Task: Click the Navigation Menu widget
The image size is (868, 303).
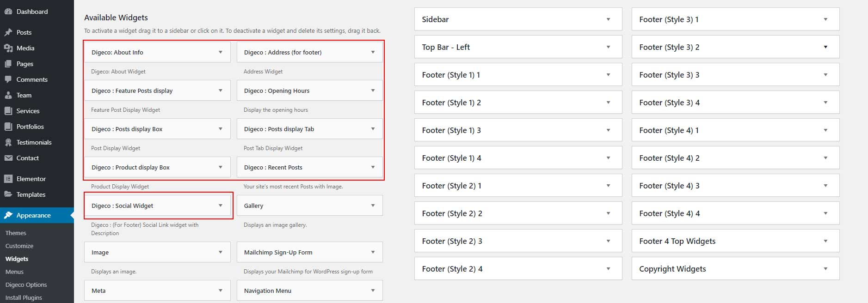Action: pos(310,291)
